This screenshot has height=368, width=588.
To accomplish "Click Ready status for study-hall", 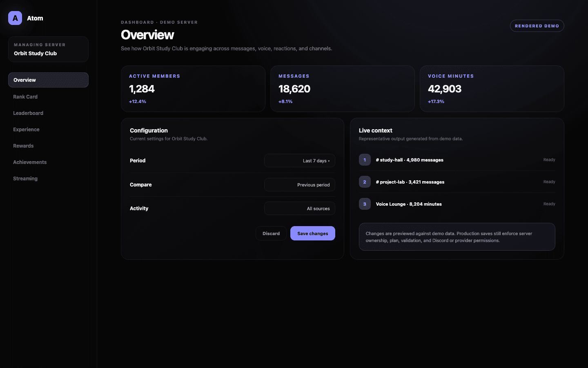I will (549, 160).
